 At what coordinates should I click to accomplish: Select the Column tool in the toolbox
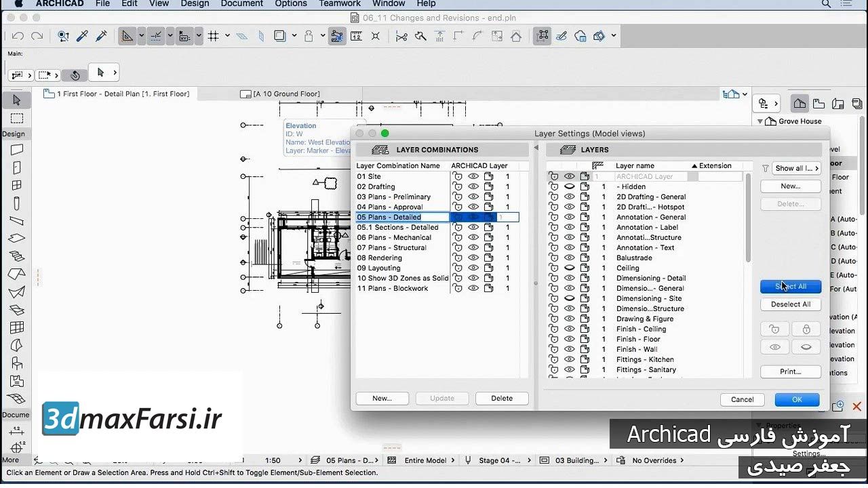[x=17, y=203]
